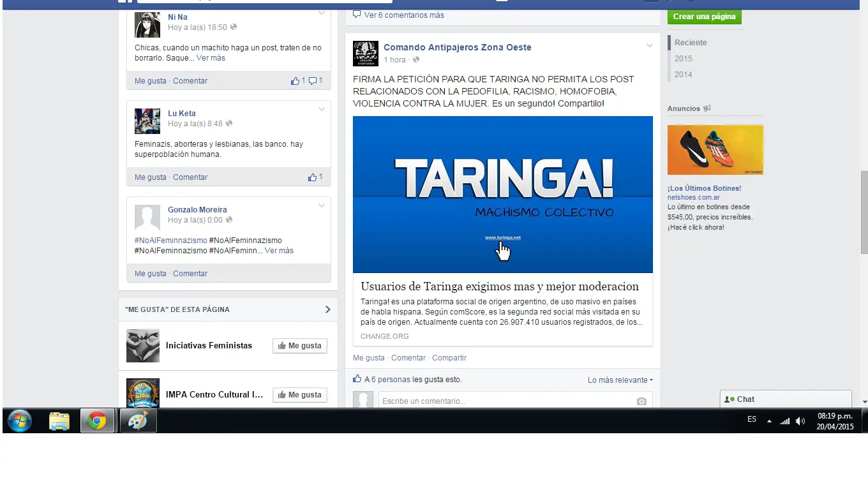Screen dimensions: 868x490
Task: Click the like count thumb icon on Ni Na's post
Action: (295, 81)
